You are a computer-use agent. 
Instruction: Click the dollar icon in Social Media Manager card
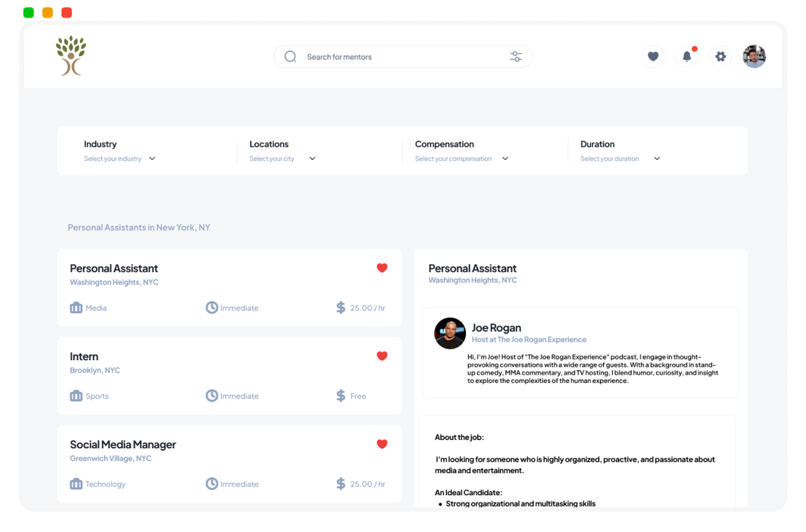pyautogui.click(x=341, y=484)
